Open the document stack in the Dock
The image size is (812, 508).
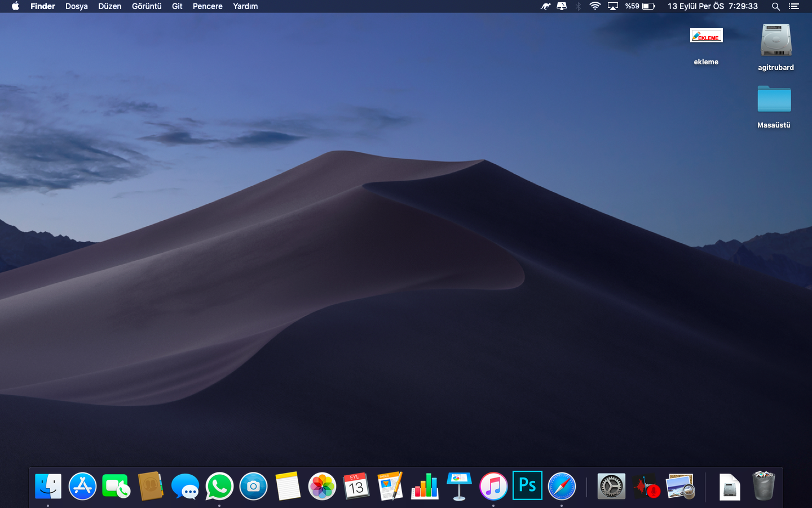[x=729, y=486]
